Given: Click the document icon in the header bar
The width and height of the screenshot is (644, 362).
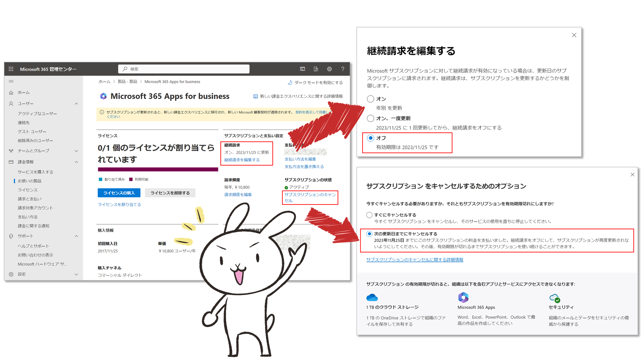Looking at the screenshot, I should pos(316,69).
